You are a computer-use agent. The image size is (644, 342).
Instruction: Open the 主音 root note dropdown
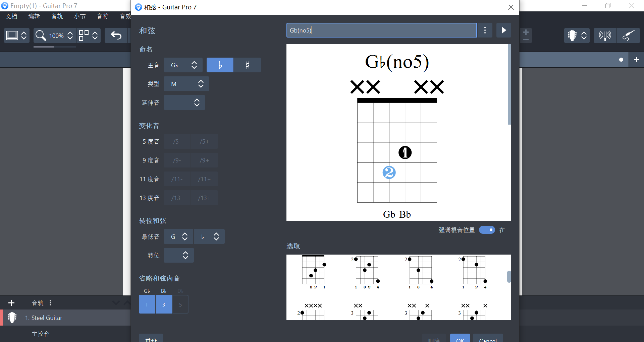tap(183, 65)
